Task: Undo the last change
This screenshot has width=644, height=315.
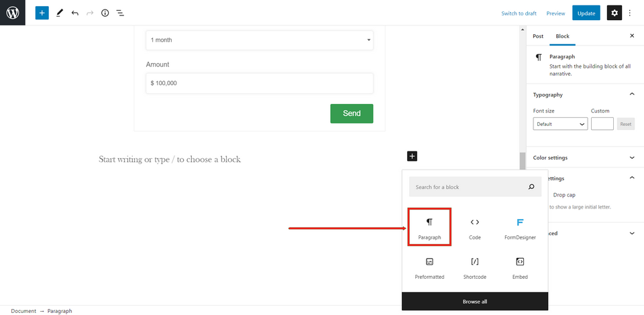Action: [74, 13]
